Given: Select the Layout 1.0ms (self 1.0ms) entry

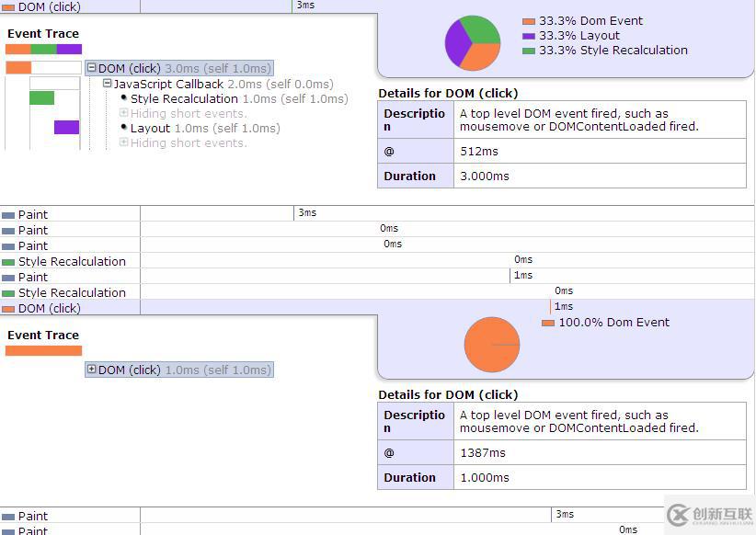Looking at the screenshot, I should point(205,128).
